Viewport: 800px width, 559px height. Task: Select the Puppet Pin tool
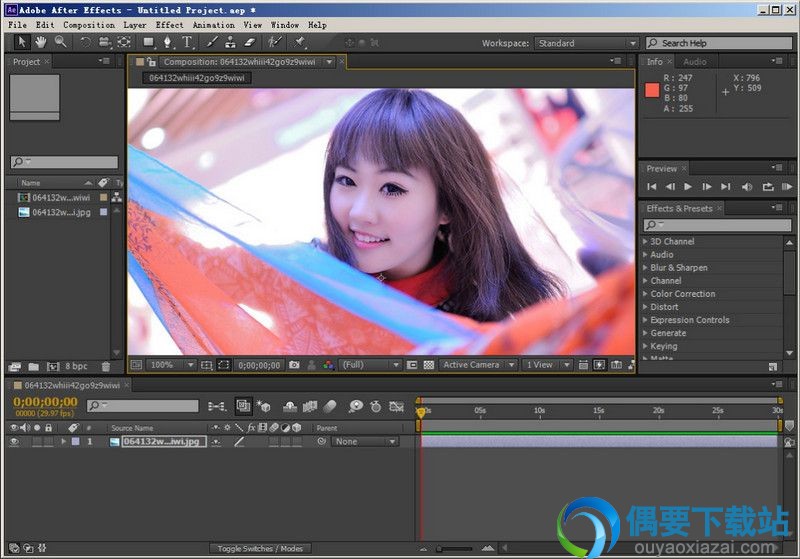tap(299, 42)
